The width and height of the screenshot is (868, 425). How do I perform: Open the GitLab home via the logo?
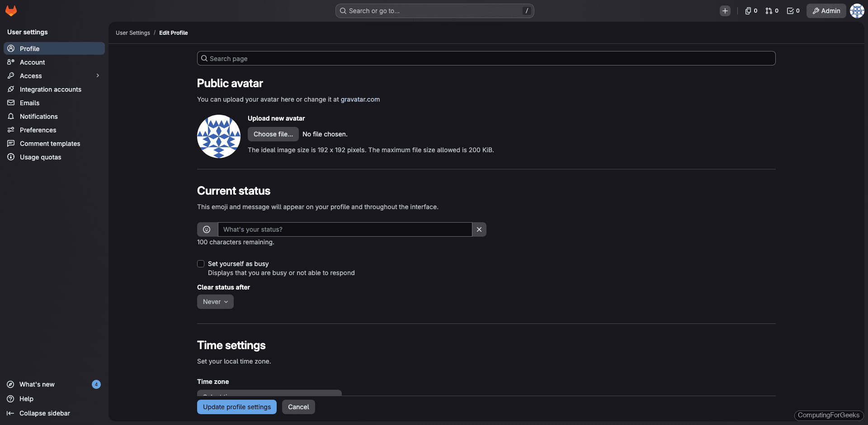11,10
